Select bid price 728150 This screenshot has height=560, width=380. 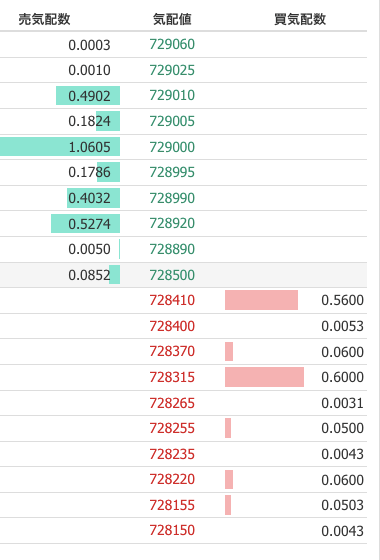tap(172, 530)
